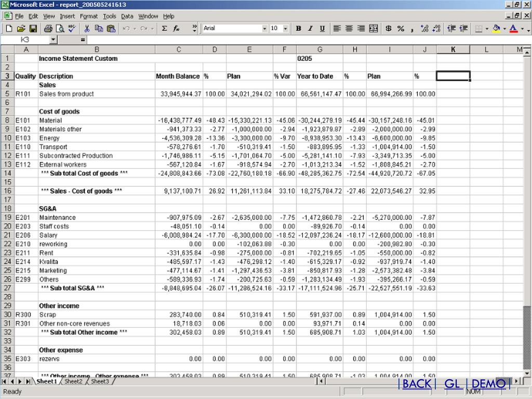Screen dimensions: 532x399
Task: Apply comma style formatting
Action: click(x=412, y=29)
